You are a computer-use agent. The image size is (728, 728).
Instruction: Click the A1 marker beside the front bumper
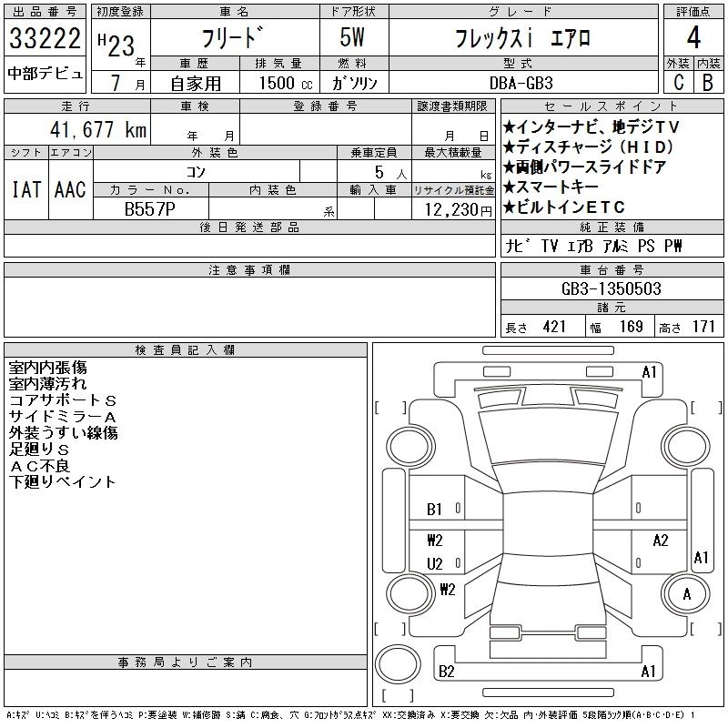[x=649, y=372]
